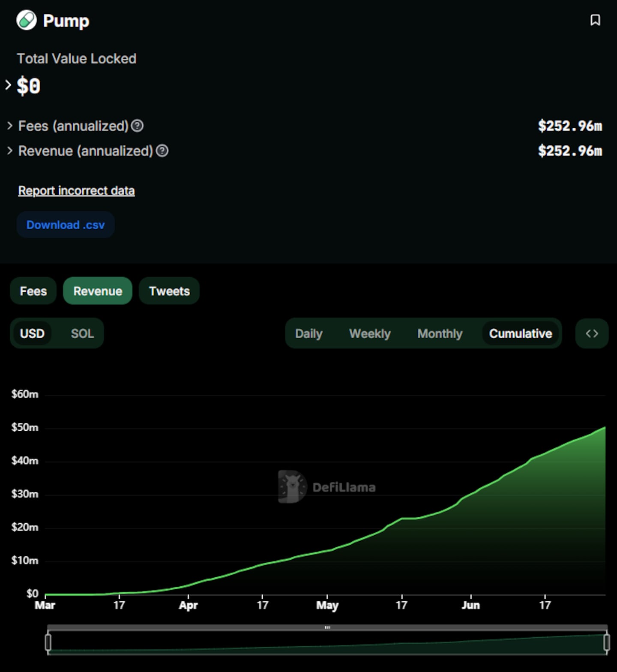
Task: Click the $0 total value locked amount
Action: pyautogui.click(x=29, y=86)
